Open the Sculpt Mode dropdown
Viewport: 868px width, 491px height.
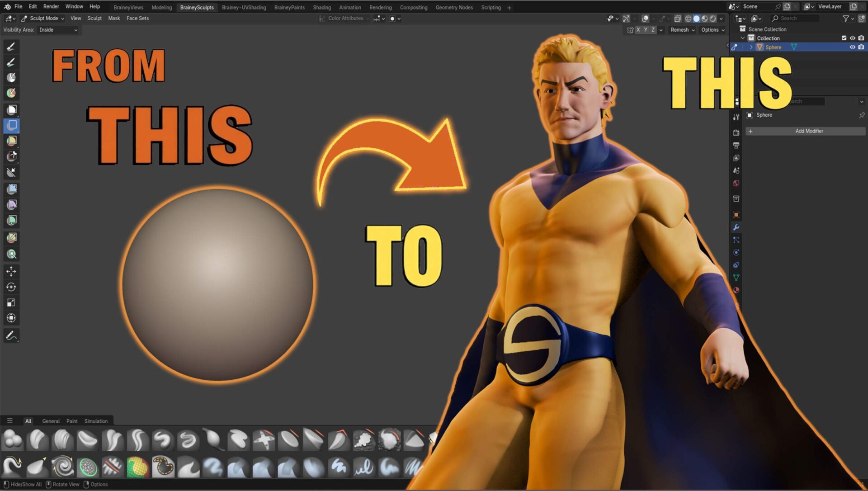point(43,18)
